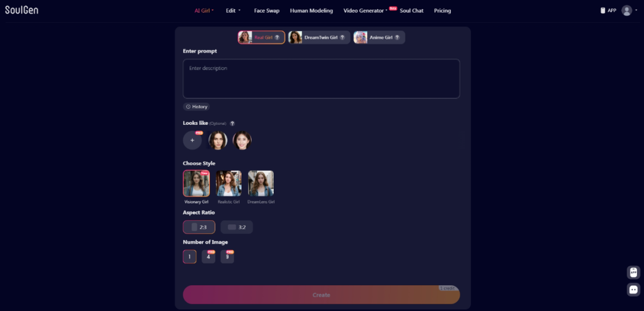The height and width of the screenshot is (311, 644).
Task: Choose 4 as the number of images
Action: coord(208,257)
